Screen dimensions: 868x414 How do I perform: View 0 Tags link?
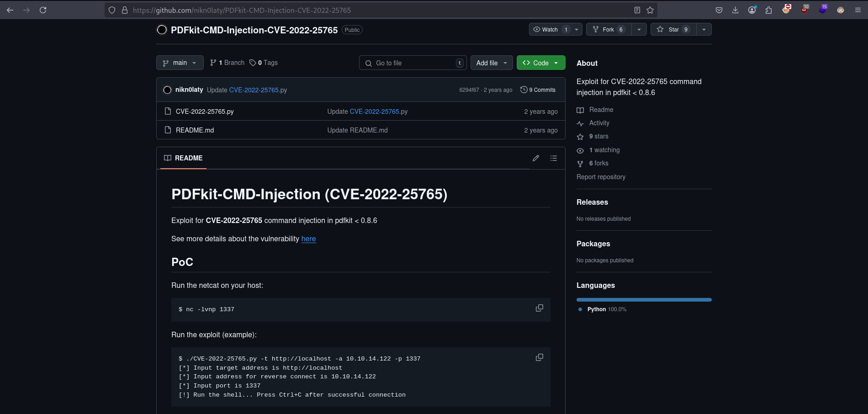pyautogui.click(x=264, y=63)
